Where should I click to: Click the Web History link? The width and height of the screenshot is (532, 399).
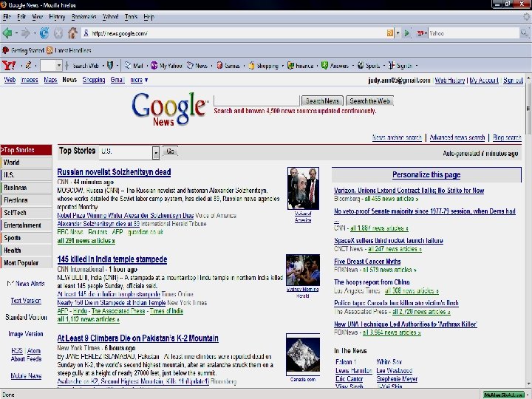(x=450, y=81)
